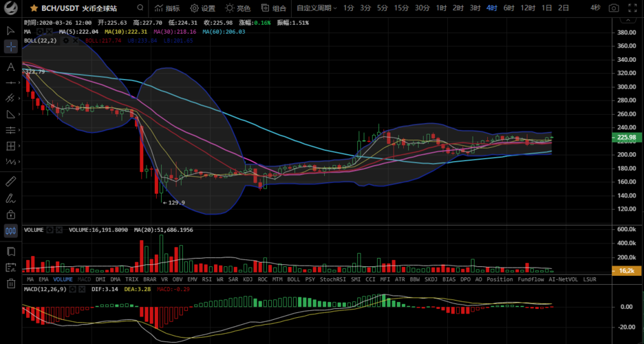644x344 pixels.
Task: Select the free-draw pencil tool
Action: (11, 198)
